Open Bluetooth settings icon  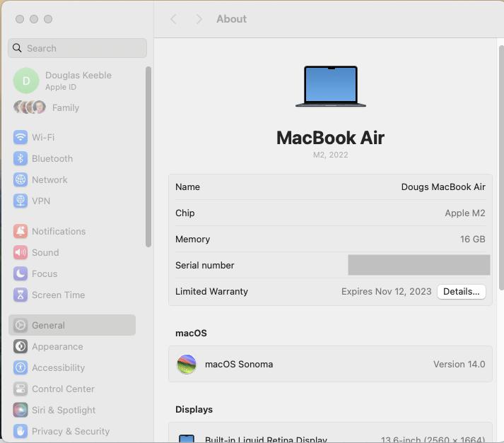(20, 158)
